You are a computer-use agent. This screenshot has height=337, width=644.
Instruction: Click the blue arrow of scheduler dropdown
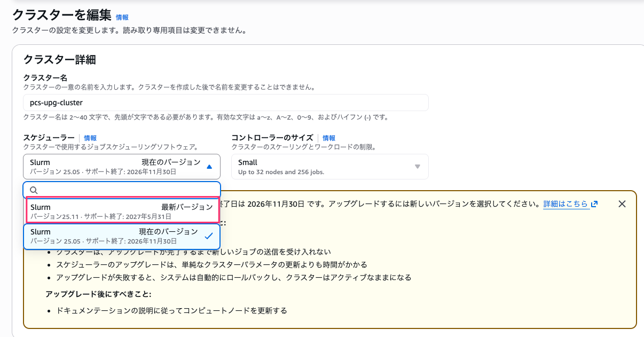[x=209, y=167]
